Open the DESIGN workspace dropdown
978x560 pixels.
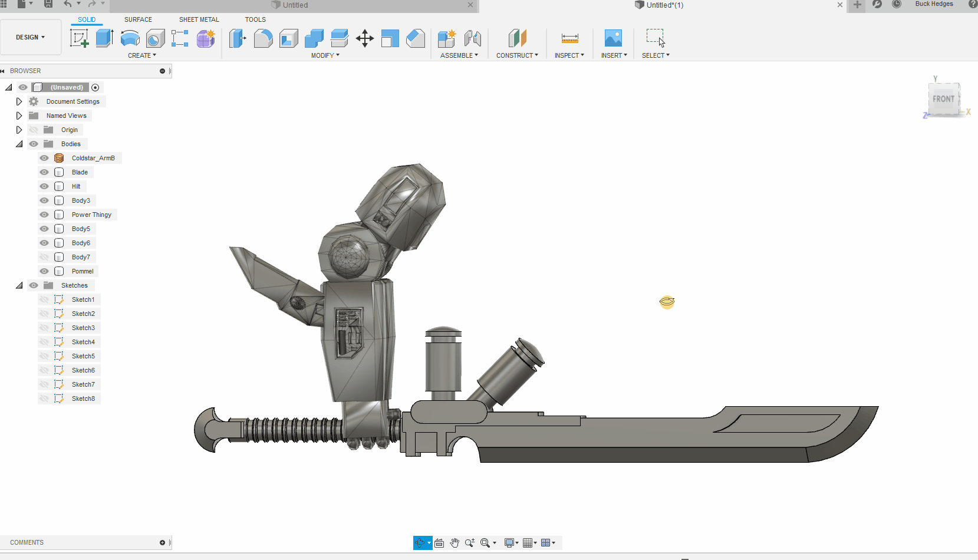click(31, 37)
